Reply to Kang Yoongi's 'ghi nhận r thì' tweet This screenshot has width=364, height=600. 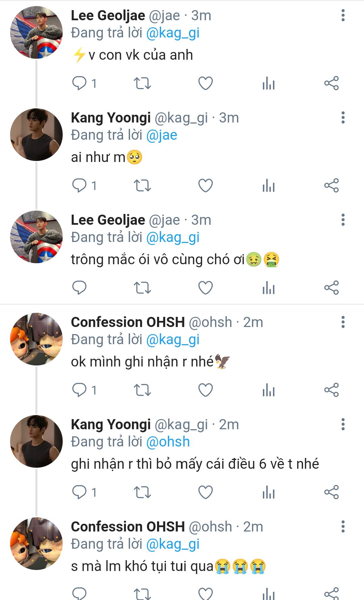click(80, 492)
